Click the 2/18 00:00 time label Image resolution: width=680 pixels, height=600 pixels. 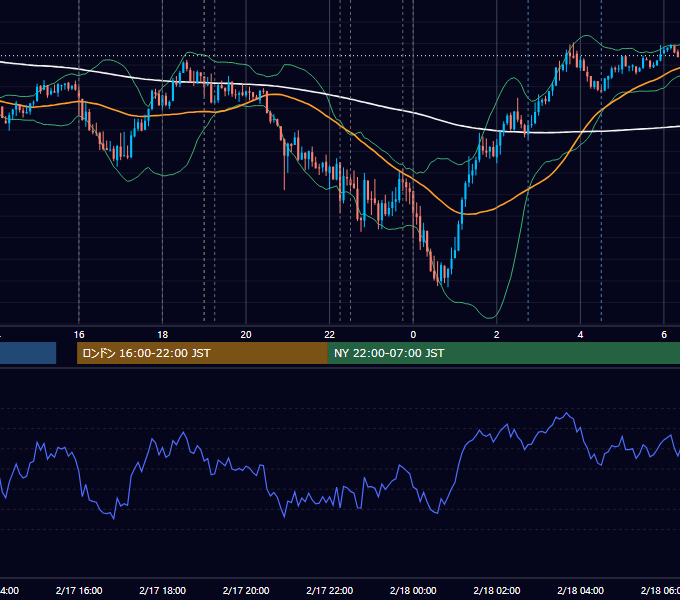[413, 590]
